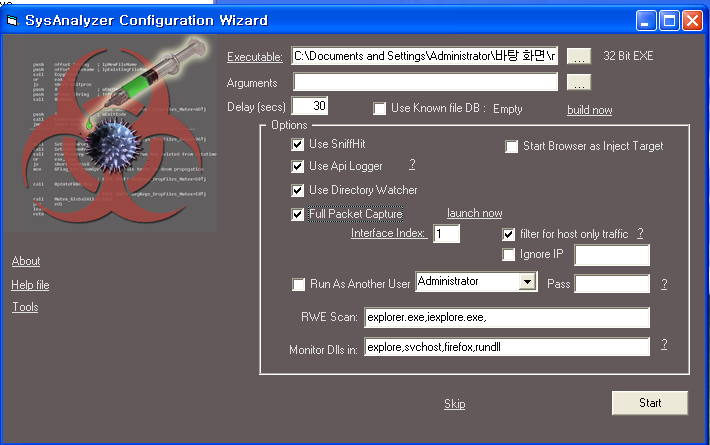Enable Start Browser as Inject Target
This screenshot has height=445, width=710.
[x=512, y=146]
